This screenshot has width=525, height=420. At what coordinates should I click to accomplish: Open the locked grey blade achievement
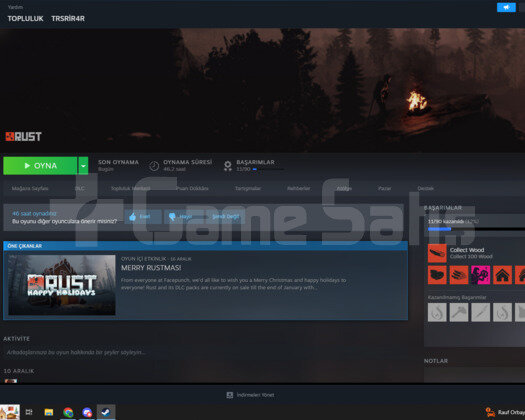480,312
